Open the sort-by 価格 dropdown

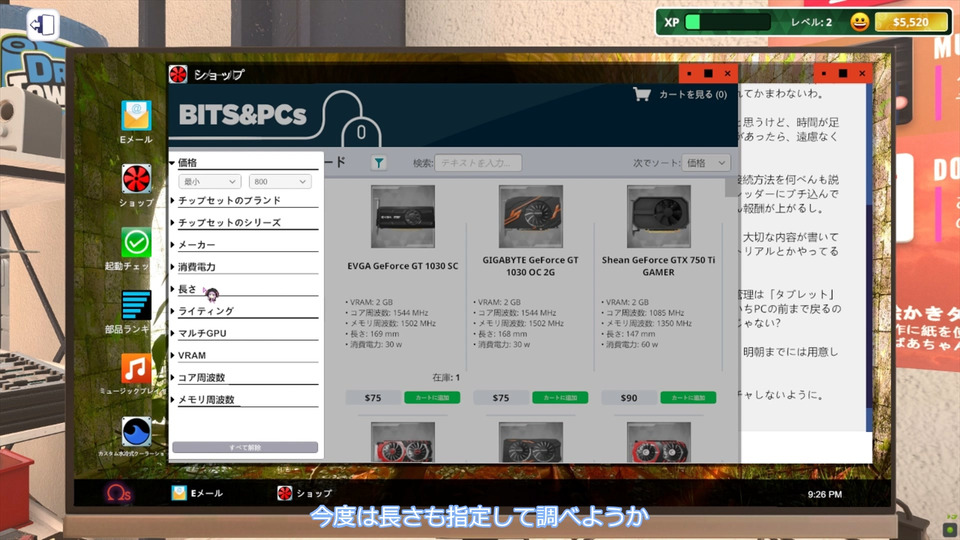705,163
